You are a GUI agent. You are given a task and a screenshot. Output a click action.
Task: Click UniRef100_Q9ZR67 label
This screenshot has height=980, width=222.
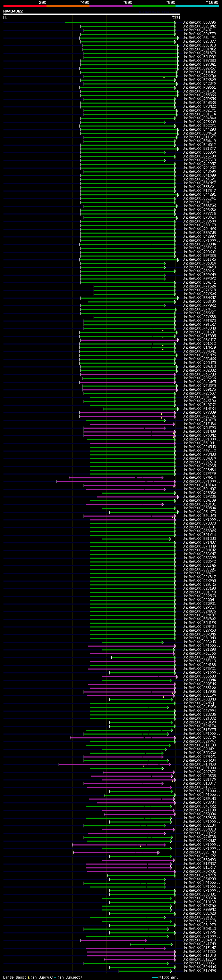pos(199,68)
